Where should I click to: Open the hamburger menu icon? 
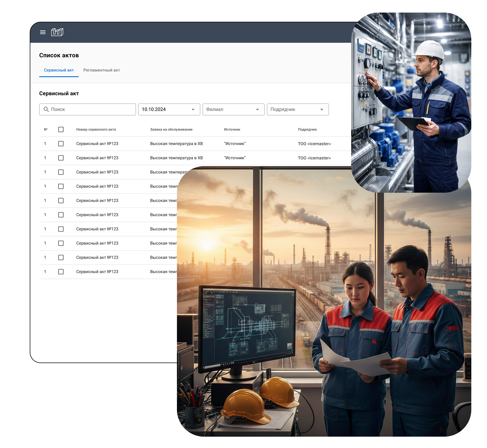[43, 32]
